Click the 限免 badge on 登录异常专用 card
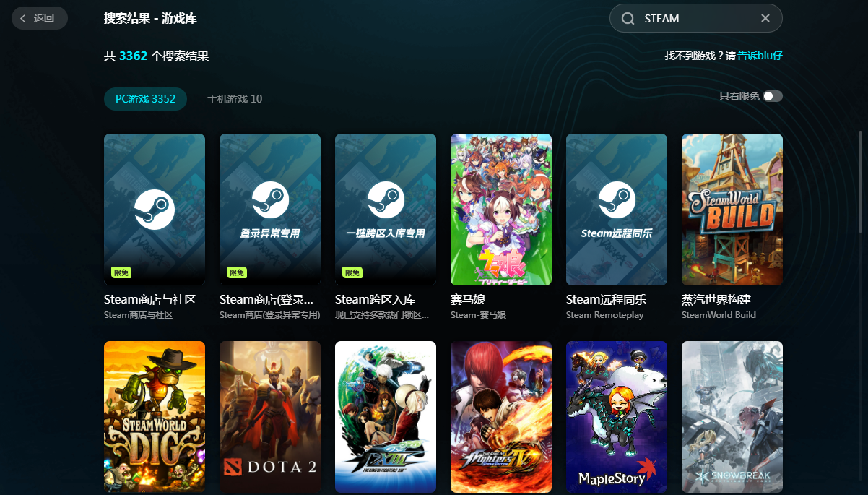Screen dimensions: 868x495 pos(236,272)
